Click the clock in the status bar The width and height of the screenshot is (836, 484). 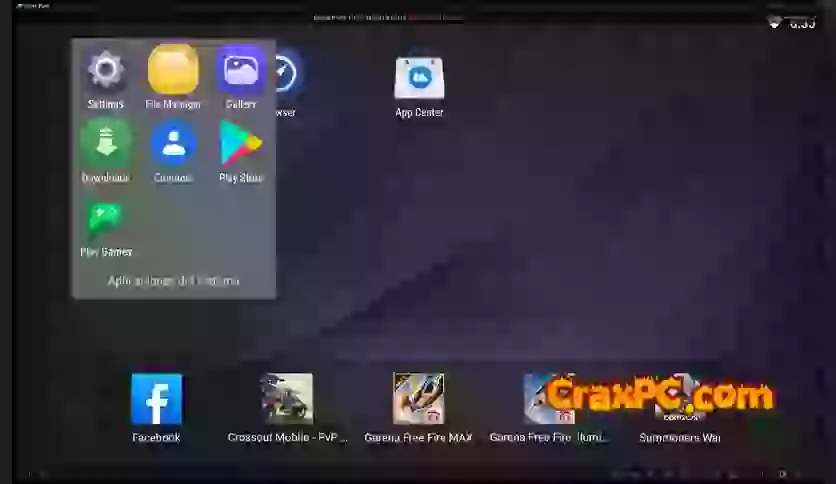pyautogui.click(x=802, y=24)
